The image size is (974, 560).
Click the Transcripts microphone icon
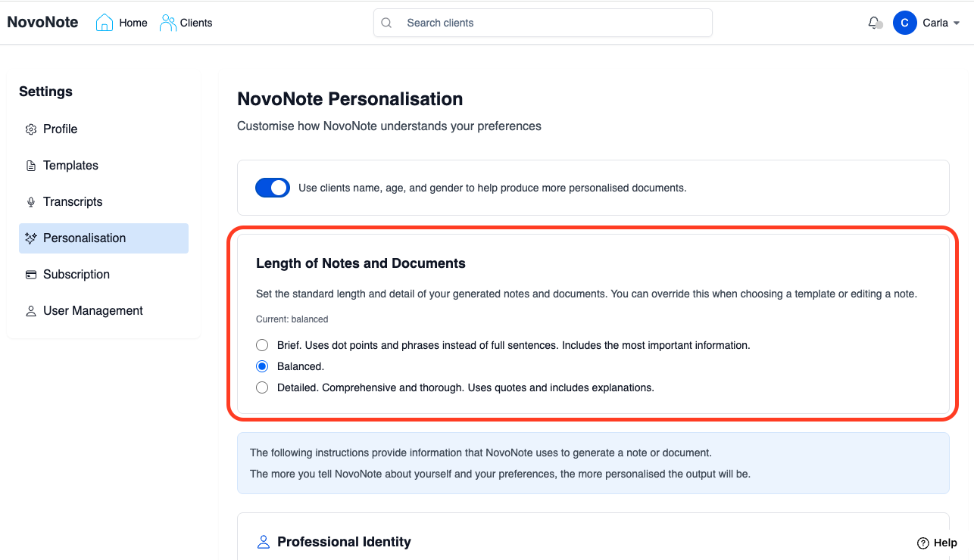tap(31, 202)
